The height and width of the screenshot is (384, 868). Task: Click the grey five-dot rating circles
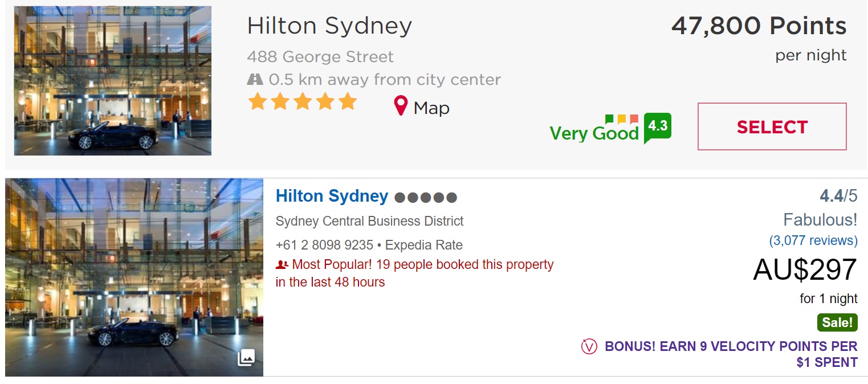426,198
